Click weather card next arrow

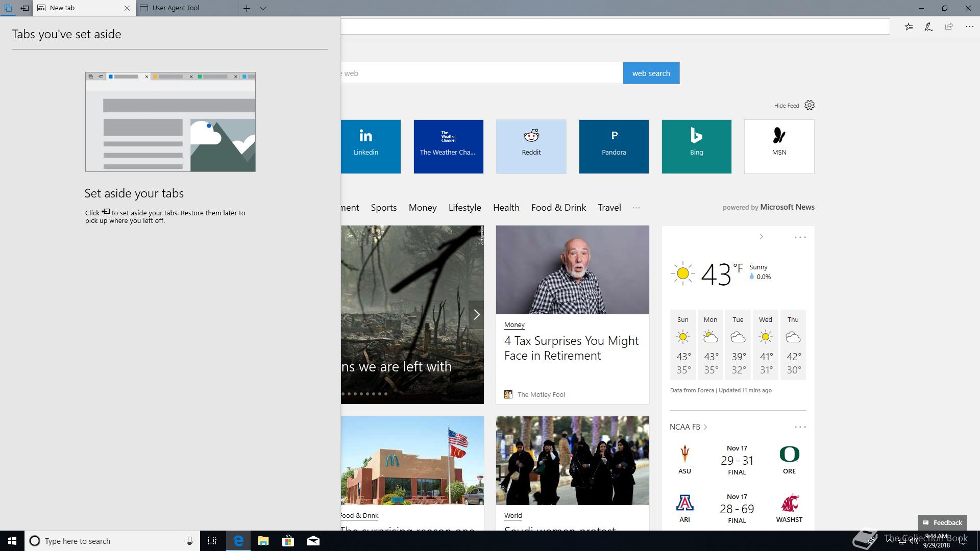[761, 237]
